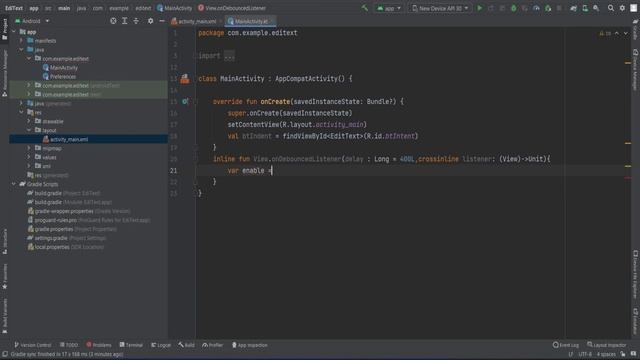Go to the next highlighted error arrow
Screen dimensions: 640x360
pos(626,33)
